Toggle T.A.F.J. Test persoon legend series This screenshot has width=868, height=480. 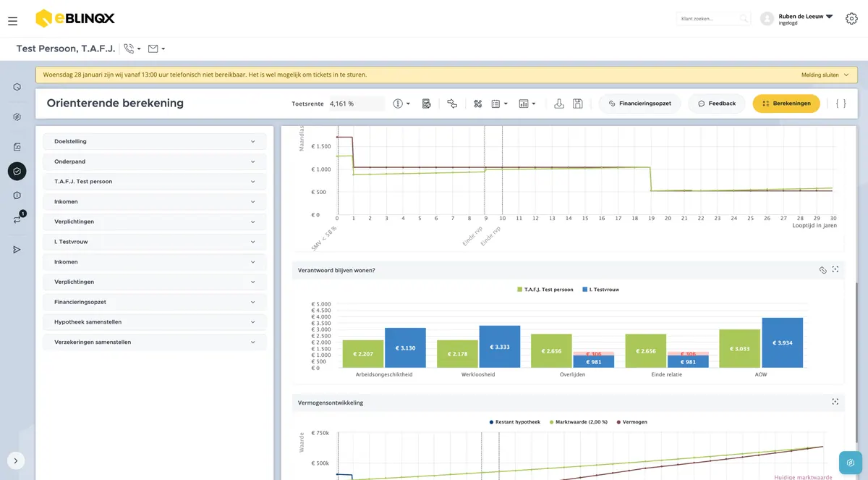pos(545,290)
